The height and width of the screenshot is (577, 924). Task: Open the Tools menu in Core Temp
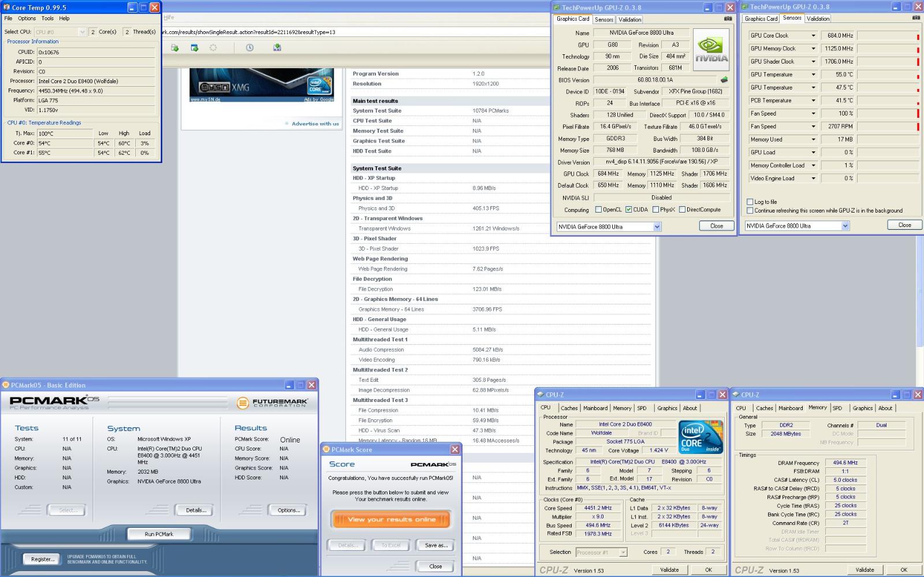pyautogui.click(x=47, y=18)
